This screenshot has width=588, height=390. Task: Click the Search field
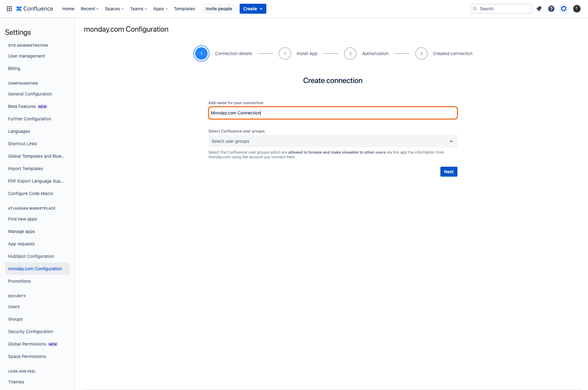[501, 9]
